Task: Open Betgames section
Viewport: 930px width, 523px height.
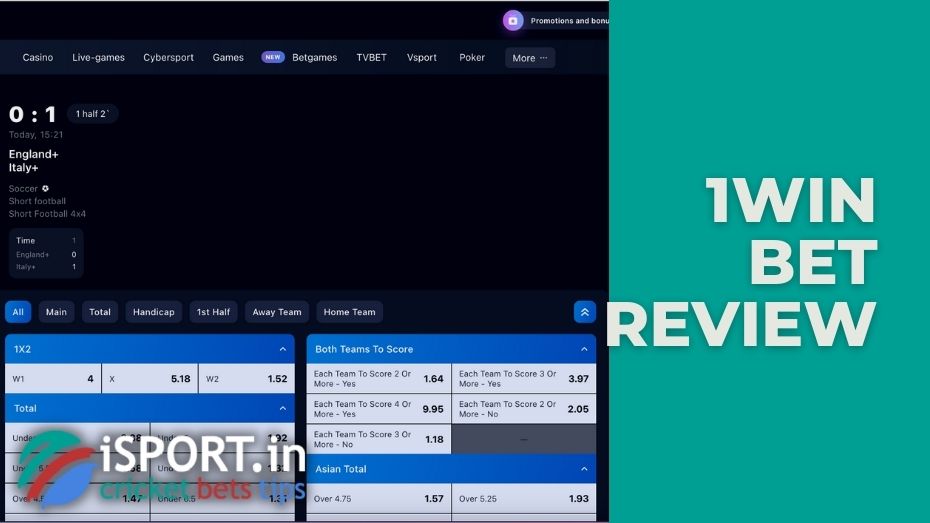Action: (x=314, y=58)
